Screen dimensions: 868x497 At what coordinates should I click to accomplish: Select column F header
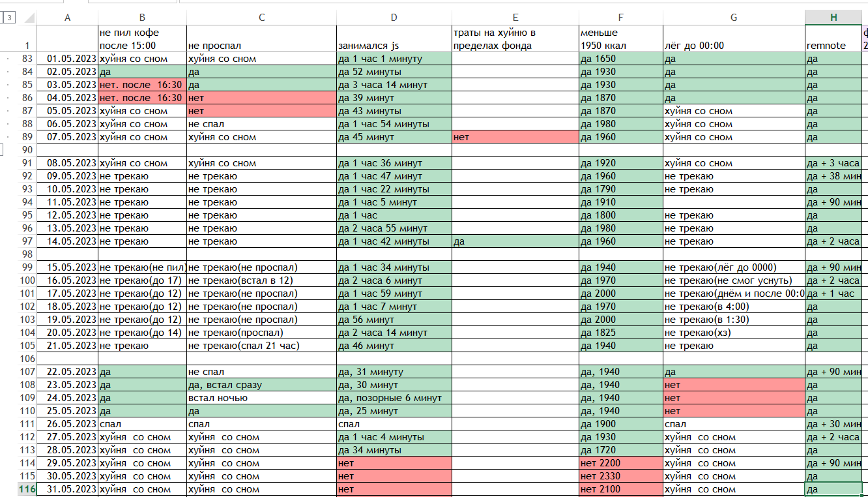pyautogui.click(x=620, y=18)
